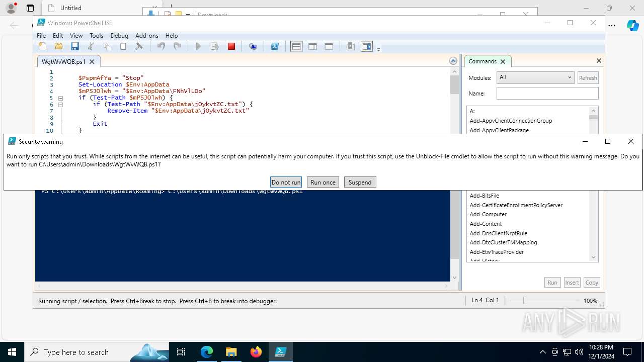The height and width of the screenshot is (362, 644).
Task: Open the Debug menu
Action: point(119,36)
